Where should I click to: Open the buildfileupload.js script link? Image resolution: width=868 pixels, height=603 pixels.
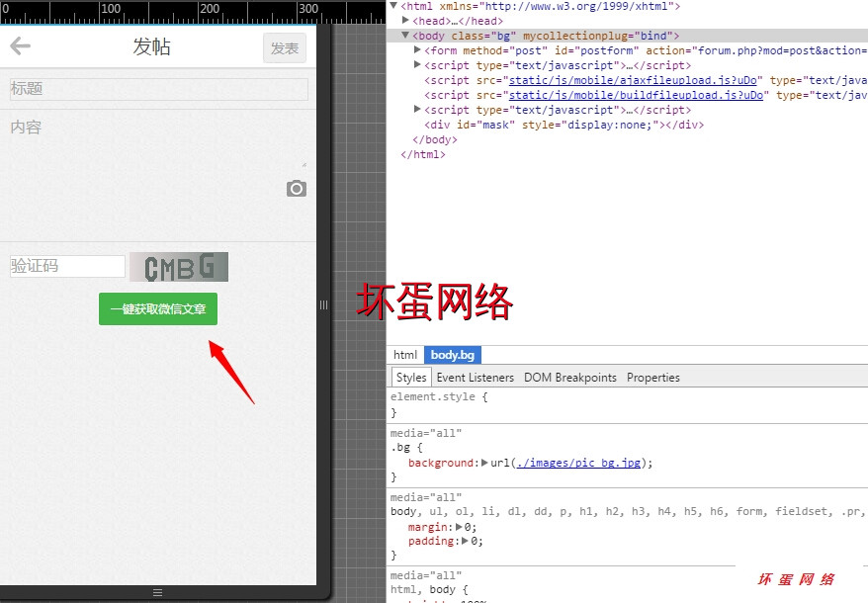(x=636, y=95)
